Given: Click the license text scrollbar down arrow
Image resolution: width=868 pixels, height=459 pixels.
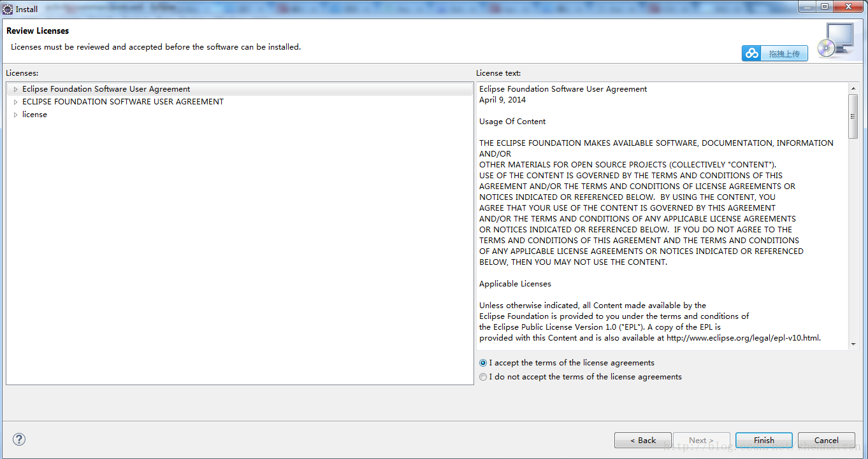Looking at the screenshot, I should tap(853, 344).
